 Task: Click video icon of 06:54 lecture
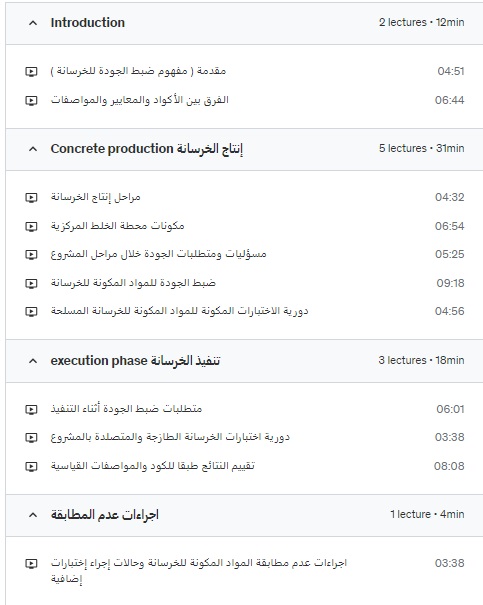31,226
